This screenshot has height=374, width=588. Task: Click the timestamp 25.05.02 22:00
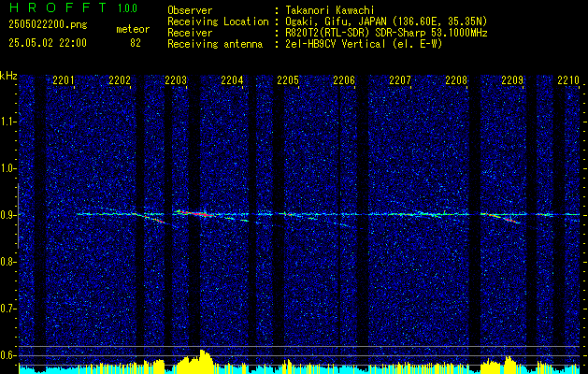coord(48,43)
